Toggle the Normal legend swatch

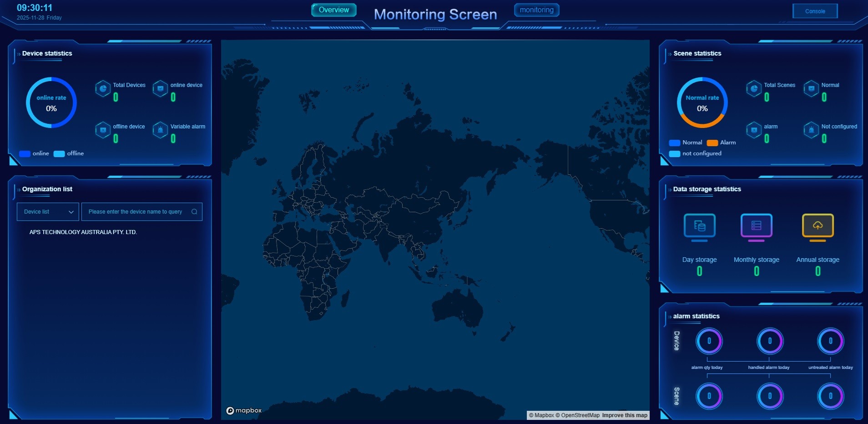[675, 143]
